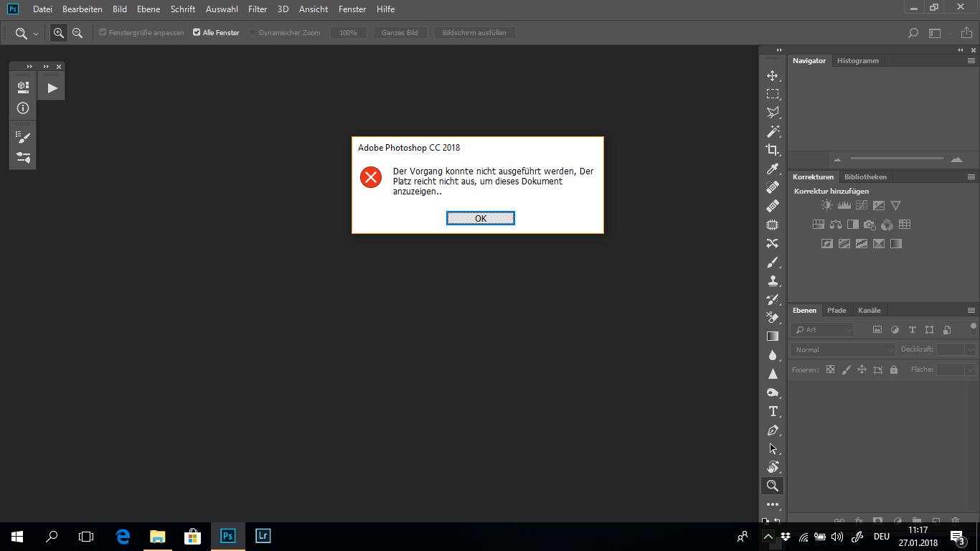The height and width of the screenshot is (551, 980).
Task: Open the Art layer filter dropdown
Action: [x=822, y=329]
